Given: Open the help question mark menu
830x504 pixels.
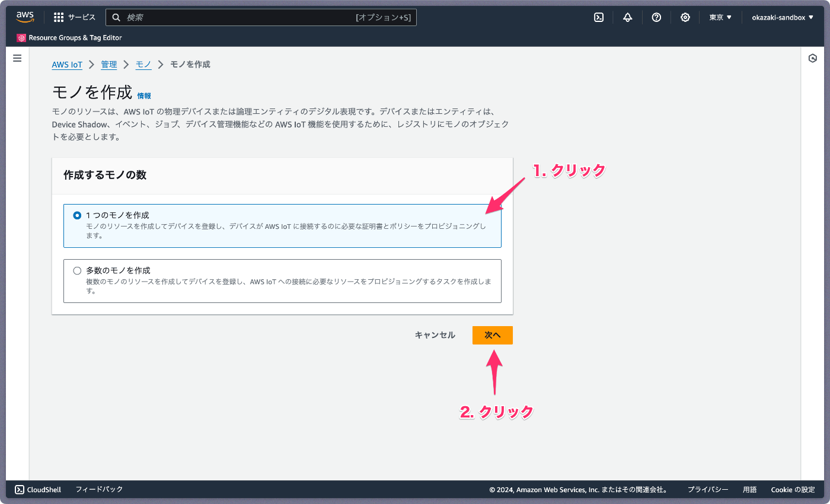Looking at the screenshot, I should [656, 17].
